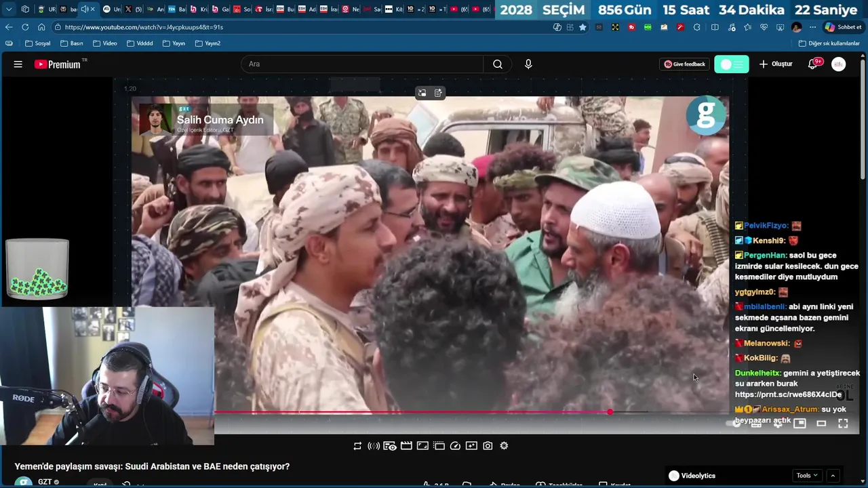
Task: Click the notes icon above the video
Action: point(438,93)
